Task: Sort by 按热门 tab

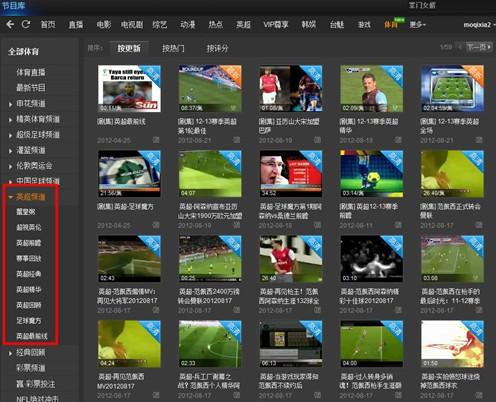Action: pyautogui.click(x=173, y=48)
